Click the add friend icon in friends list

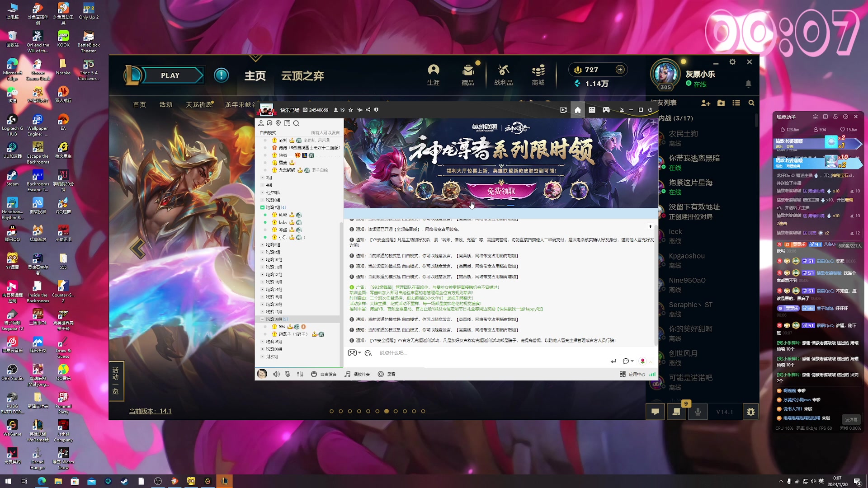click(x=706, y=103)
